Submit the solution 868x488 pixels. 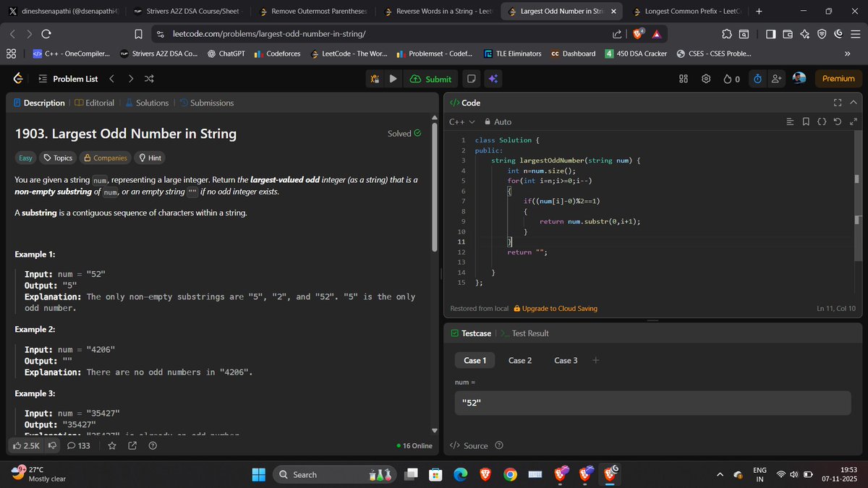430,79
